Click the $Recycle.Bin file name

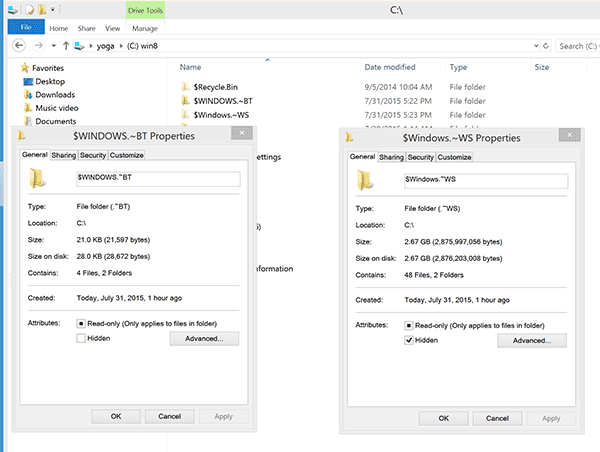click(x=215, y=87)
